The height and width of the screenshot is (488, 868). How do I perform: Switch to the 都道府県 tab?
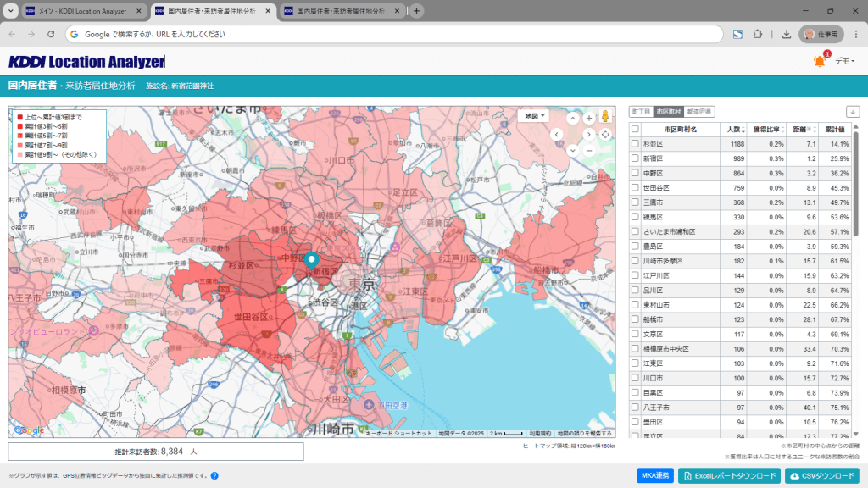coord(700,112)
